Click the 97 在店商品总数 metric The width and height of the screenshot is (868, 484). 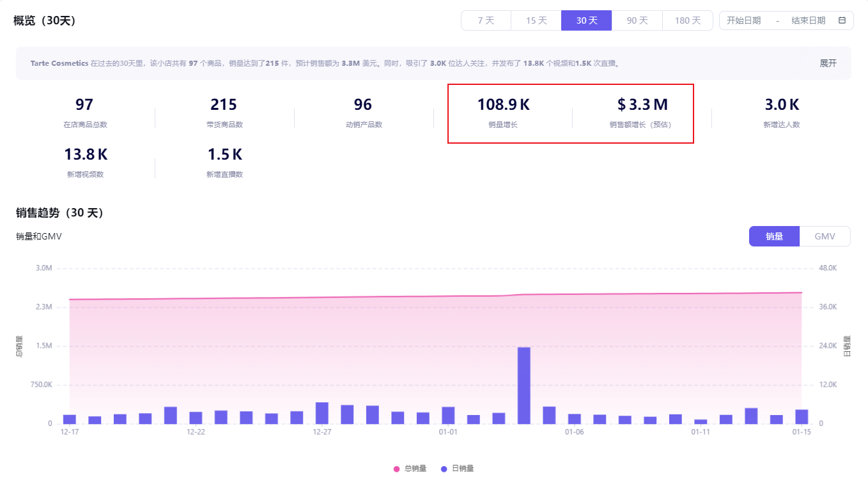[84, 112]
